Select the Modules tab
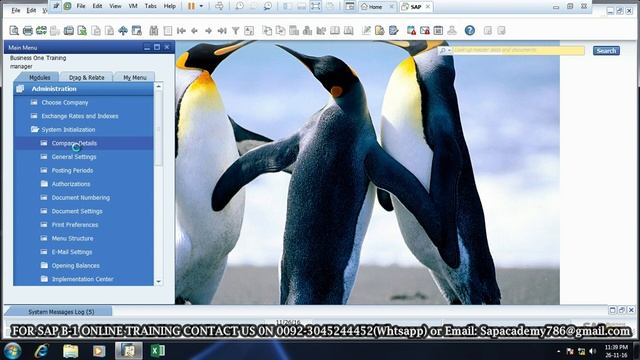Viewport: 640px width, 360px height. coord(40,77)
